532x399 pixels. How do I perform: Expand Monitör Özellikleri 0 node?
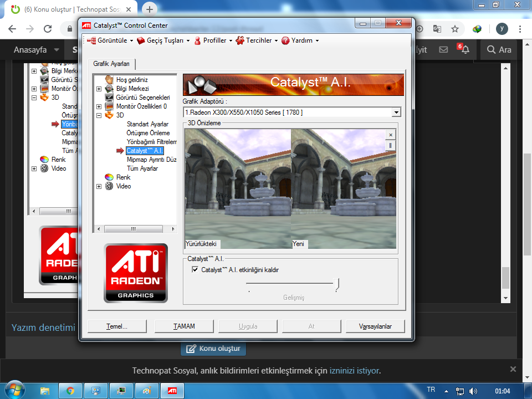coord(99,106)
